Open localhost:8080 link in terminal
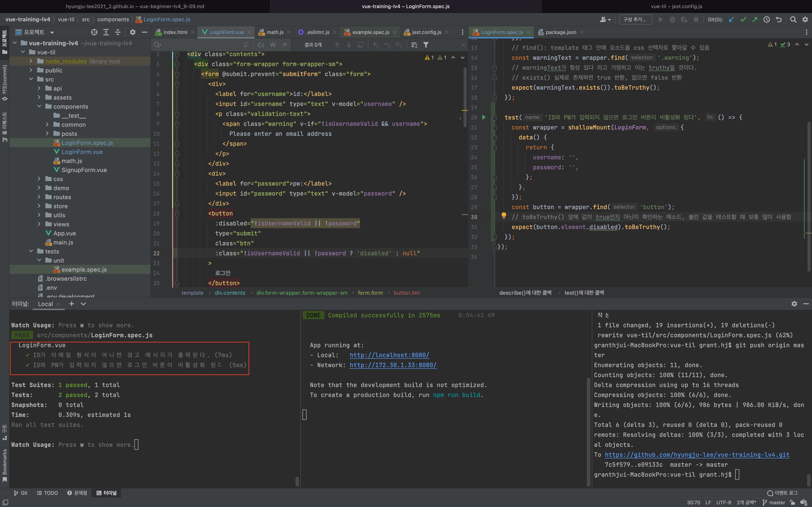The height and width of the screenshot is (507, 812). coord(389,355)
